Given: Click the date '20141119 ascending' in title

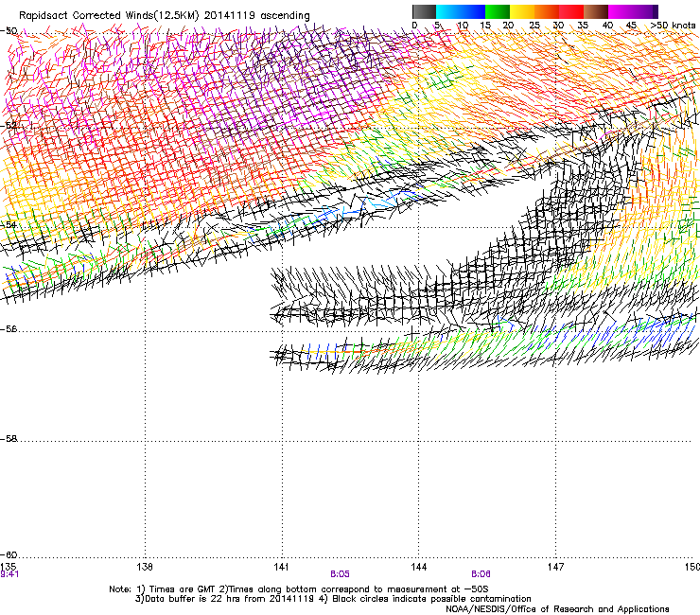Looking at the screenshot, I should pos(256,16).
